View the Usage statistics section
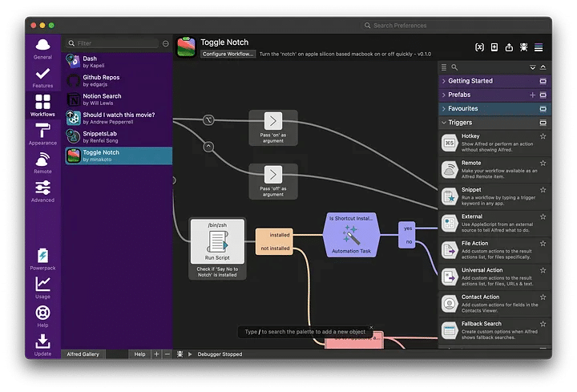 point(42,288)
